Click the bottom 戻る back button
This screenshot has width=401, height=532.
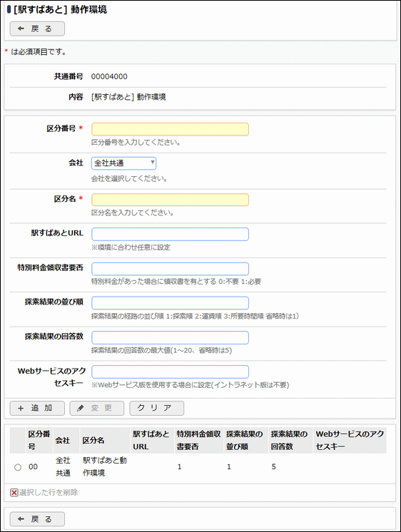tap(37, 518)
